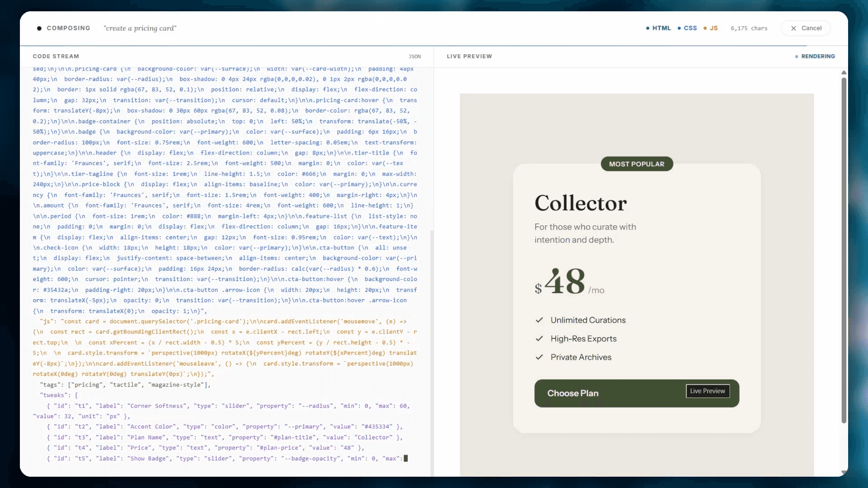This screenshot has height=488, width=868.
Task: Click the checkmark beside High-Res Exports
Action: (x=539, y=338)
